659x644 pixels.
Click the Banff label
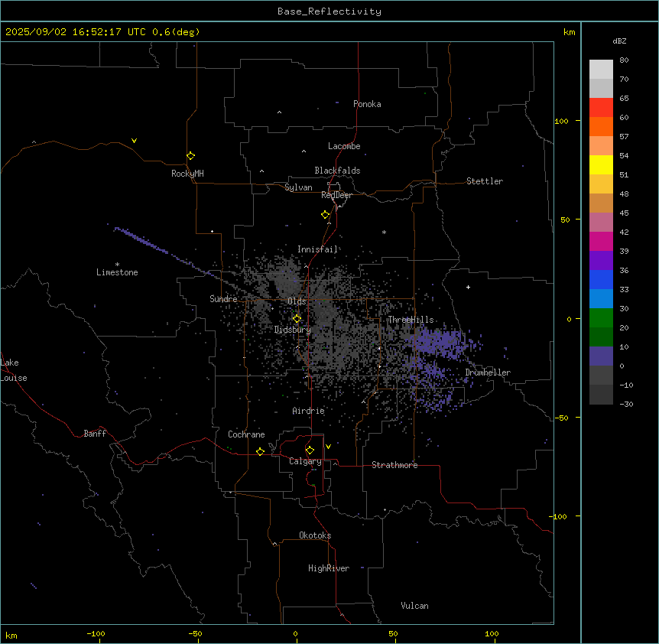tap(95, 434)
